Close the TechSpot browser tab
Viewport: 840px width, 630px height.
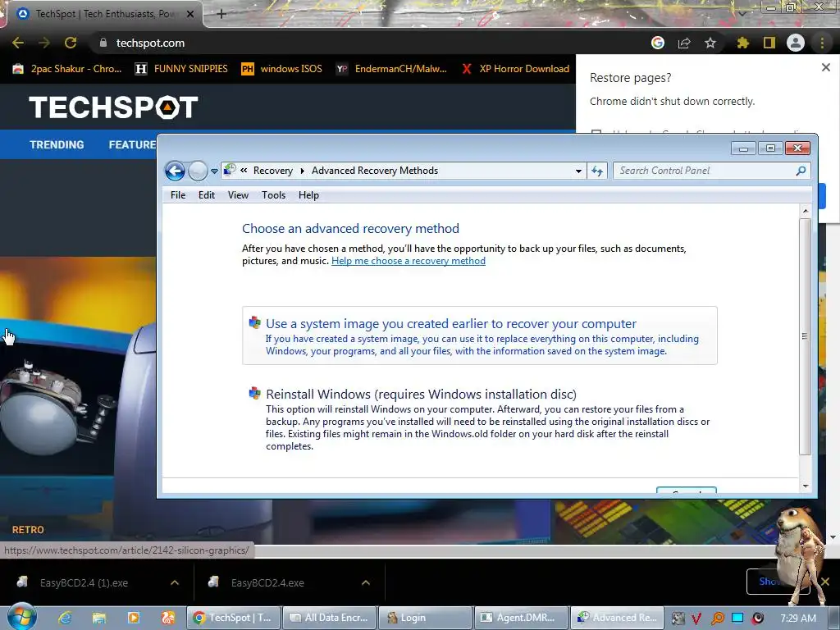point(190,14)
